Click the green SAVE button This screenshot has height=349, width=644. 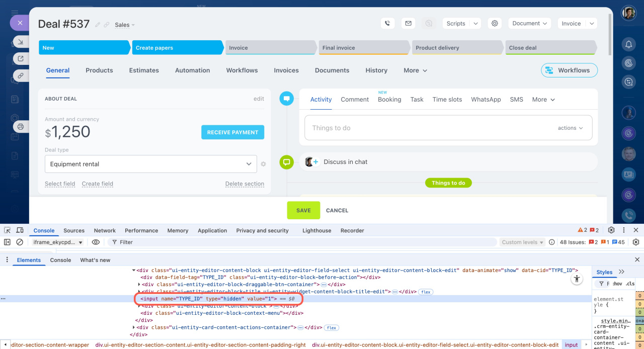[x=303, y=210]
